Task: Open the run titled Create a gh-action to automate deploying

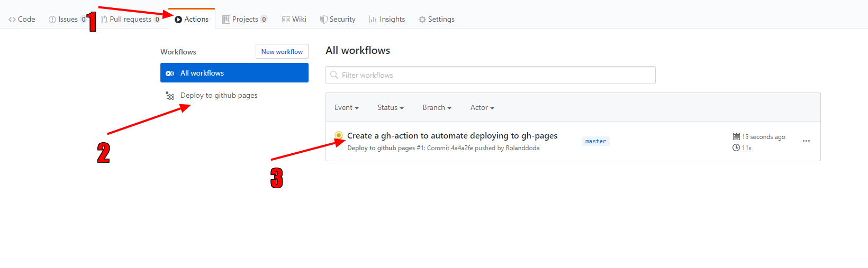Action: [x=453, y=136]
